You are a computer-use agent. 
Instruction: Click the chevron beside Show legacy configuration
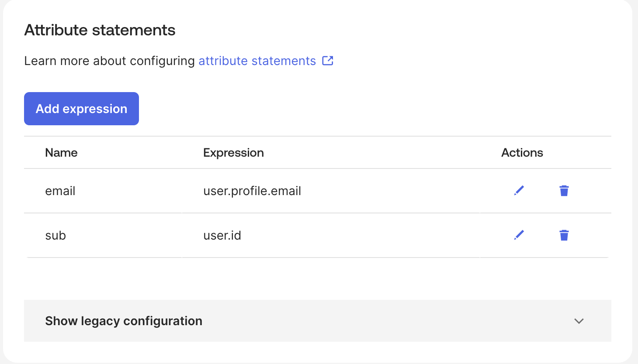(579, 321)
